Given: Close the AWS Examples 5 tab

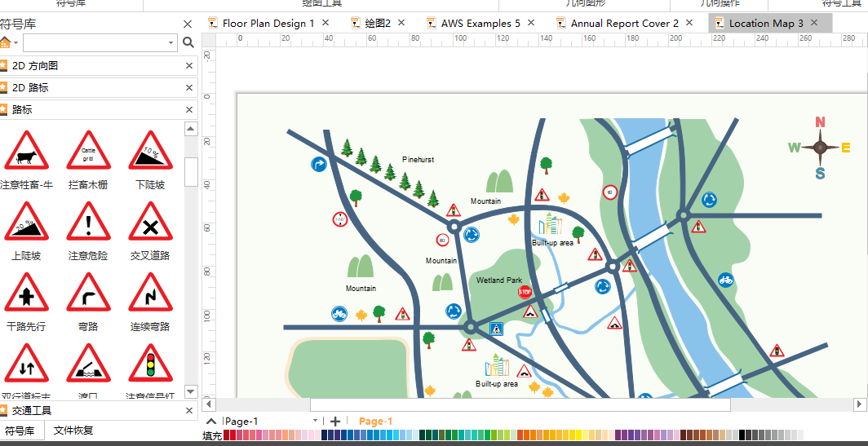Looking at the screenshot, I should [x=531, y=23].
